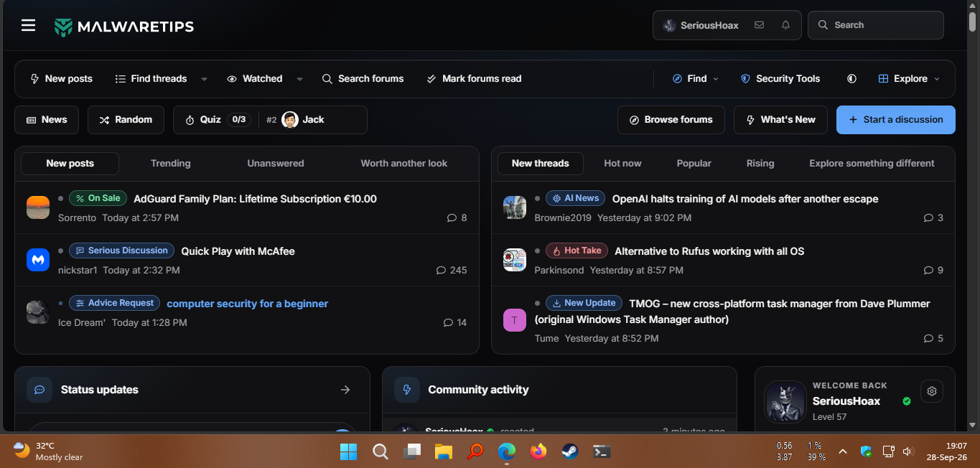The image size is (980, 468).
Task: Click Browse forums button
Action: coord(671,120)
